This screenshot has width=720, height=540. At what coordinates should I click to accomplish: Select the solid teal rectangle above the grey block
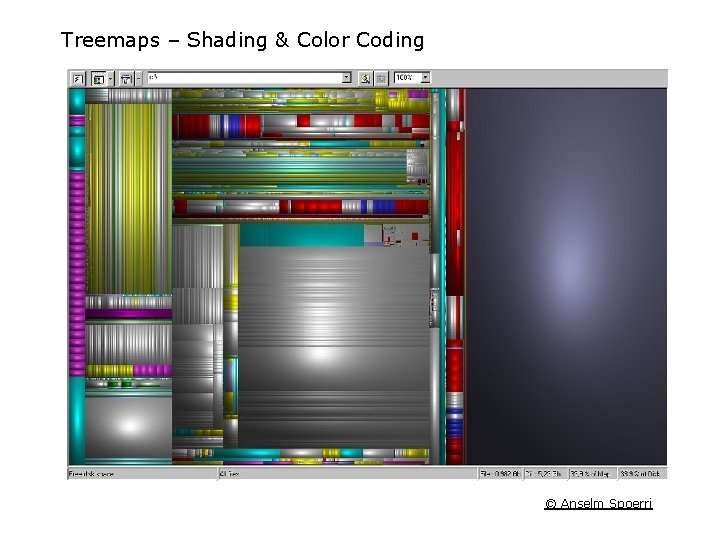click(x=302, y=235)
